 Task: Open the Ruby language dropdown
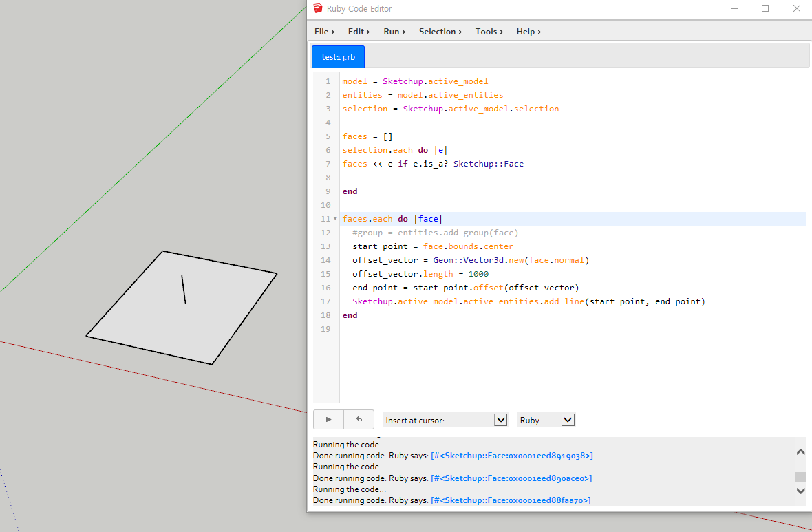click(x=568, y=420)
